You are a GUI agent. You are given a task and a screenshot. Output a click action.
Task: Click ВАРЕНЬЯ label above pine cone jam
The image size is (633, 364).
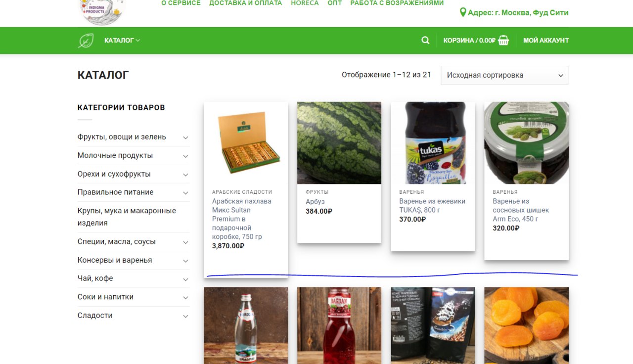pos(505,192)
